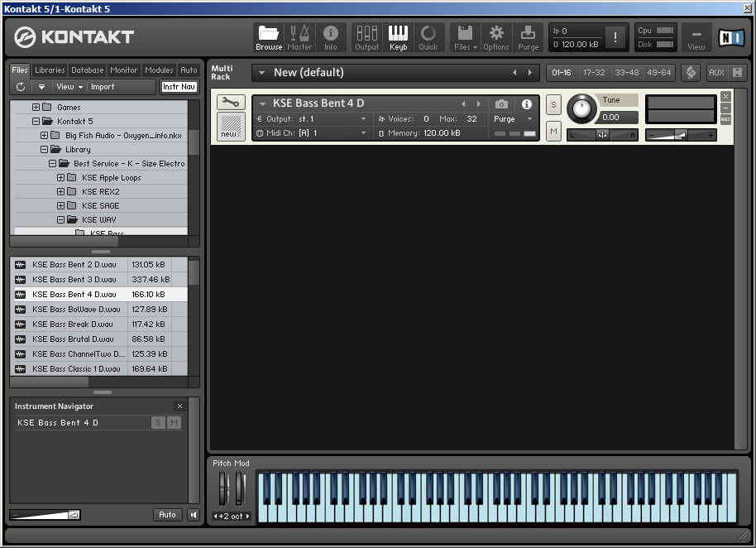This screenshot has height=548, width=756.
Task: Toggle the AUX sends display
Action: tap(716, 73)
